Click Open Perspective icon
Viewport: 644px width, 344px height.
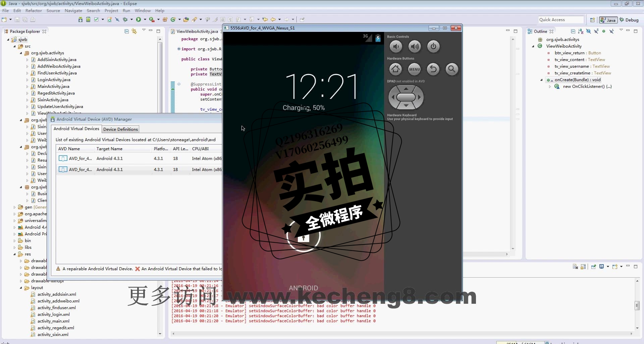592,20
